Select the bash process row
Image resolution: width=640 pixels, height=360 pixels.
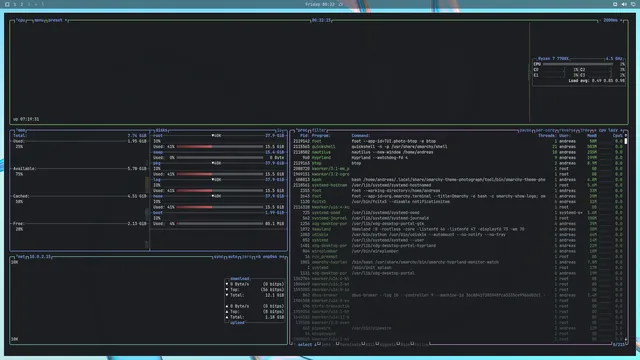pyautogui.click(x=459, y=180)
